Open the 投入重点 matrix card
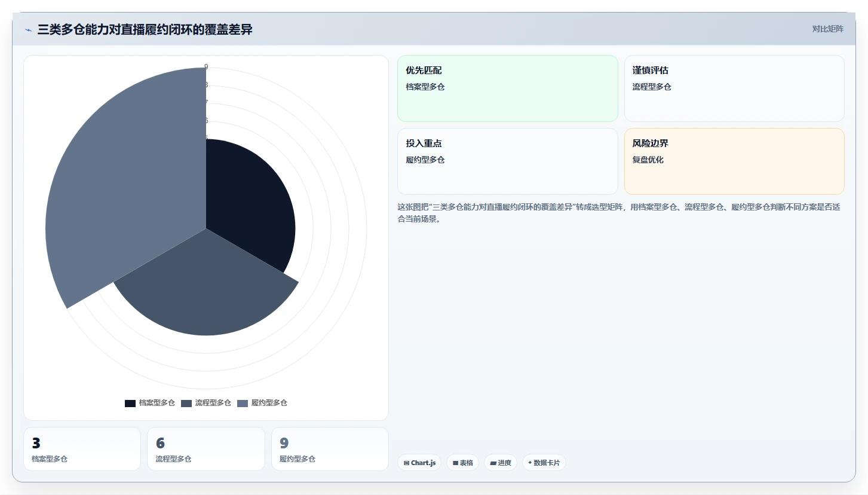The width and height of the screenshot is (868, 495). point(508,161)
